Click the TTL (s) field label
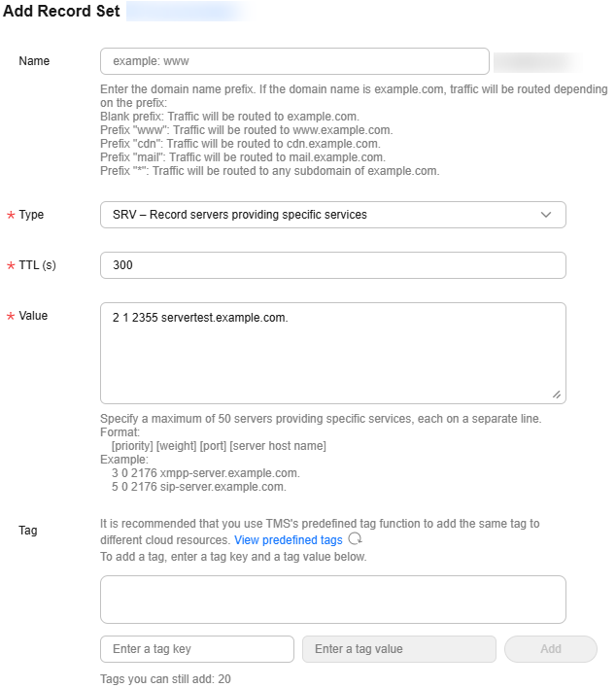Screen dimensions: 616x688 pos(37,265)
